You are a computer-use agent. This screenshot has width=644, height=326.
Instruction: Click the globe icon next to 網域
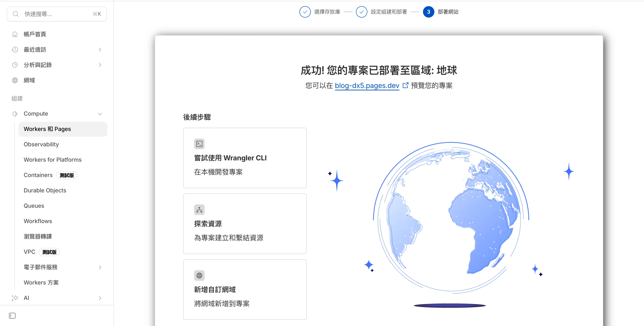tap(15, 80)
